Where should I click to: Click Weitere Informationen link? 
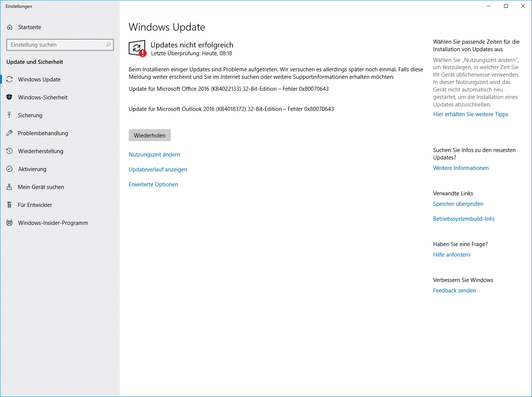[461, 168]
